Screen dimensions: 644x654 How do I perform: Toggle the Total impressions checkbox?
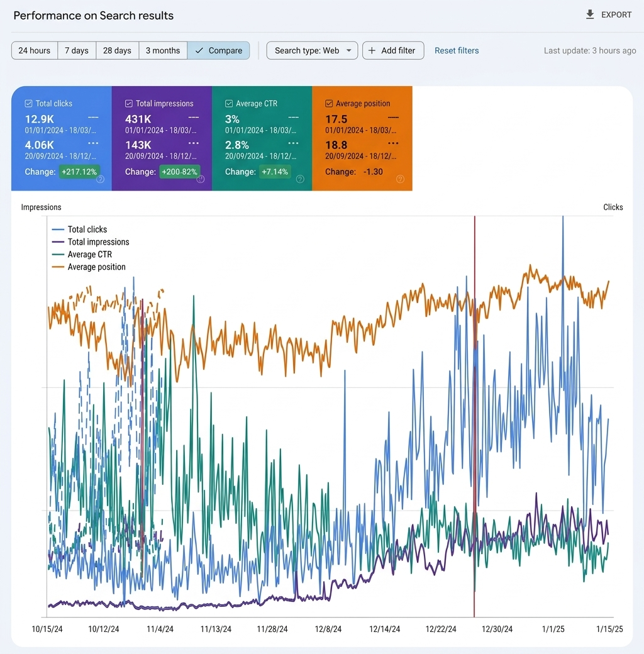click(129, 103)
